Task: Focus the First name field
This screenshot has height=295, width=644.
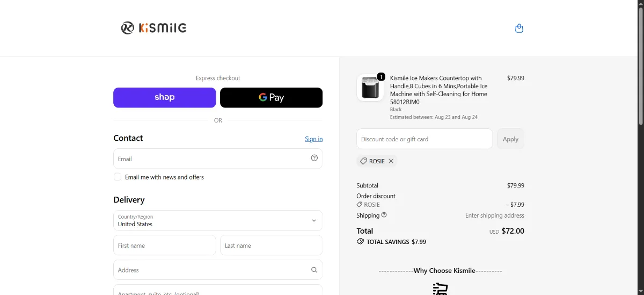Action: click(165, 245)
